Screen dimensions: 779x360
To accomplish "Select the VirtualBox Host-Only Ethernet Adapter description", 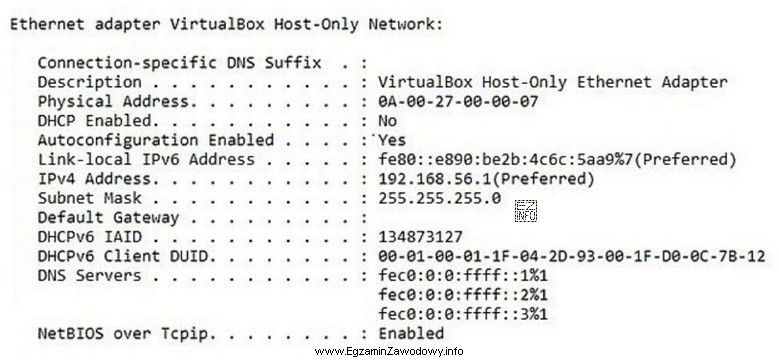I will (x=552, y=82).
